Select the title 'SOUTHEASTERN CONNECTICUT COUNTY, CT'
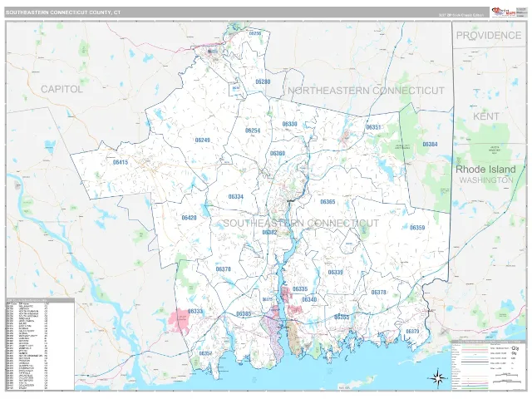 (63, 12)
